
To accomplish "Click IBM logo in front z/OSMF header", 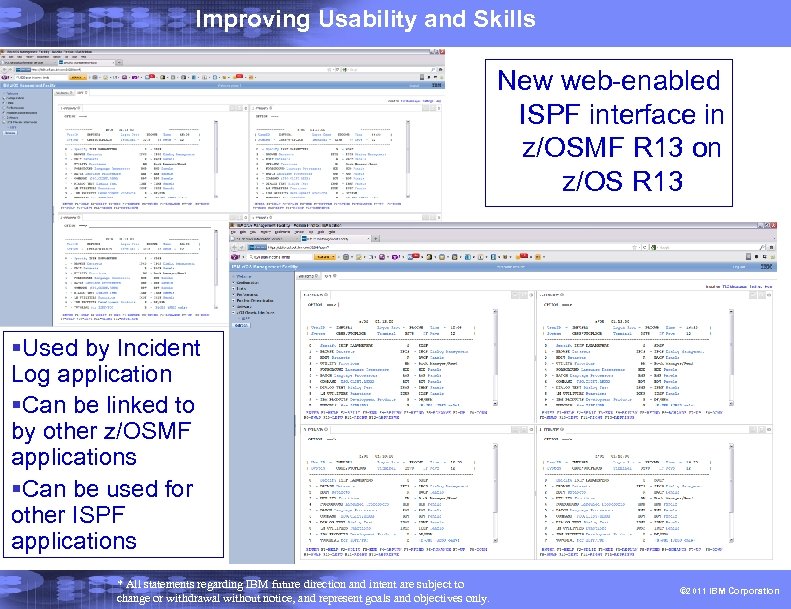I will (766, 267).
